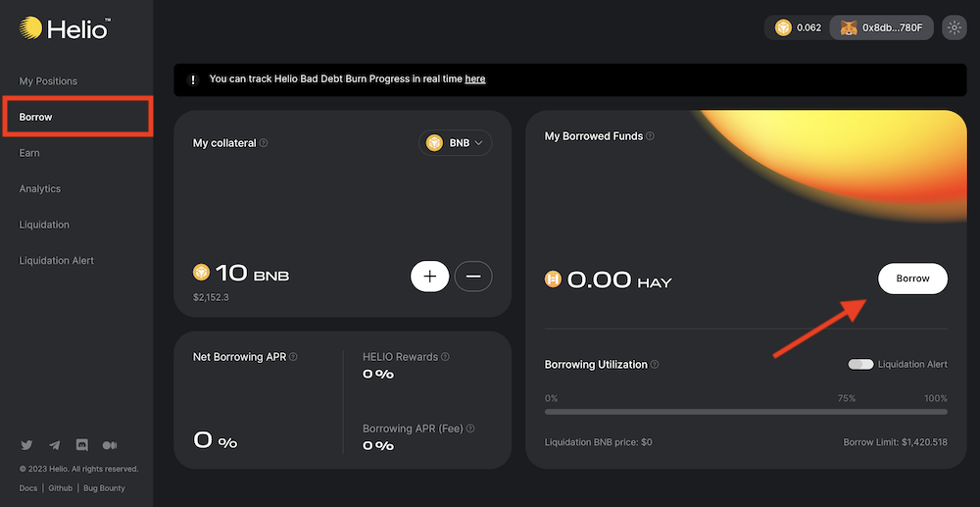Expand the BNB collateral dropdown
The image size is (980, 507).
pos(456,143)
